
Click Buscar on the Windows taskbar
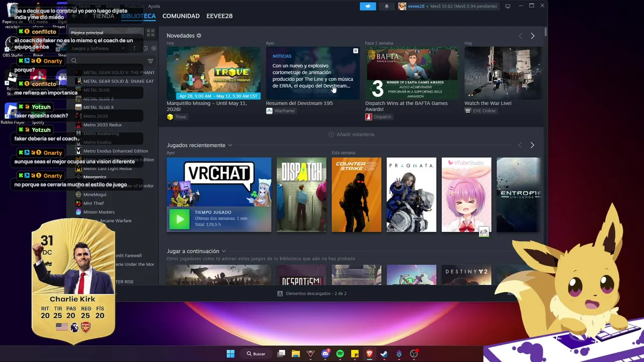point(256,353)
